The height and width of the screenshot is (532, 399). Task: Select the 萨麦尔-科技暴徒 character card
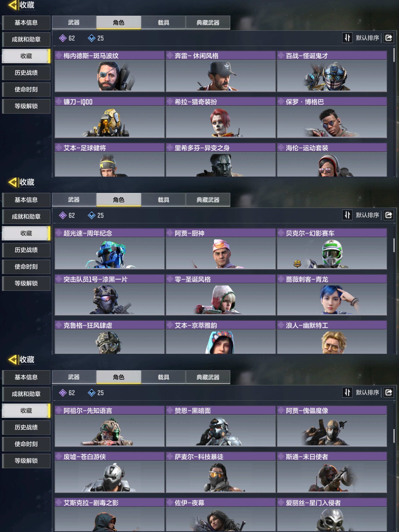click(221, 472)
